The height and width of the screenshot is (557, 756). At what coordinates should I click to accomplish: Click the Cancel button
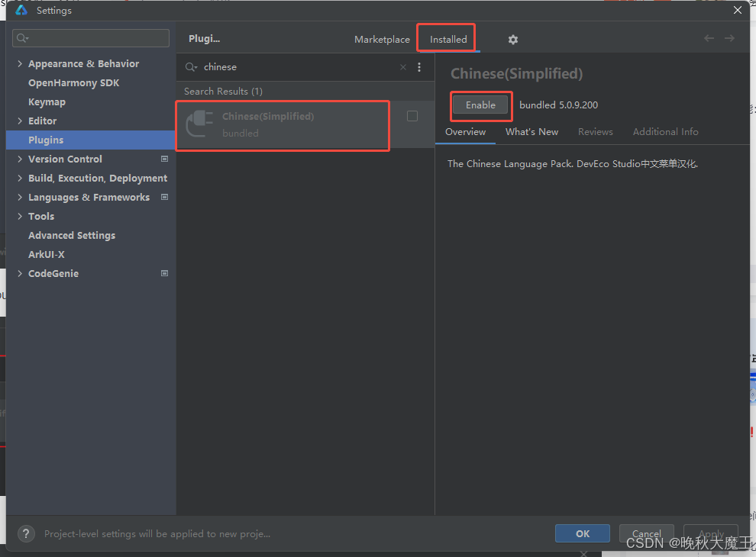(647, 533)
